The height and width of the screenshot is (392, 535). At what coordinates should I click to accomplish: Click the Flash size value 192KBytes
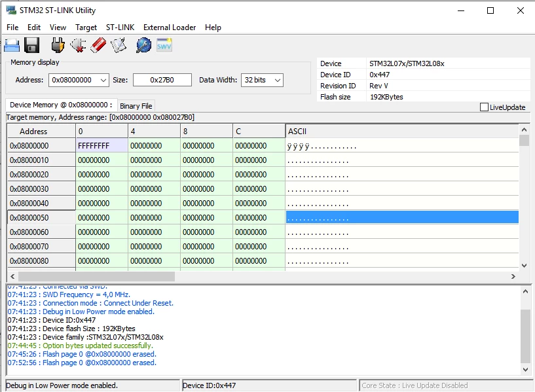[x=386, y=97]
